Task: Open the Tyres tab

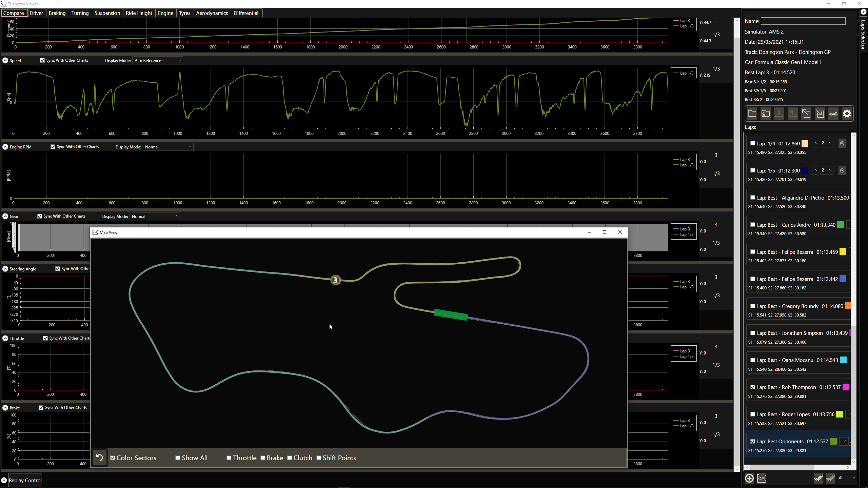Action: [184, 13]
